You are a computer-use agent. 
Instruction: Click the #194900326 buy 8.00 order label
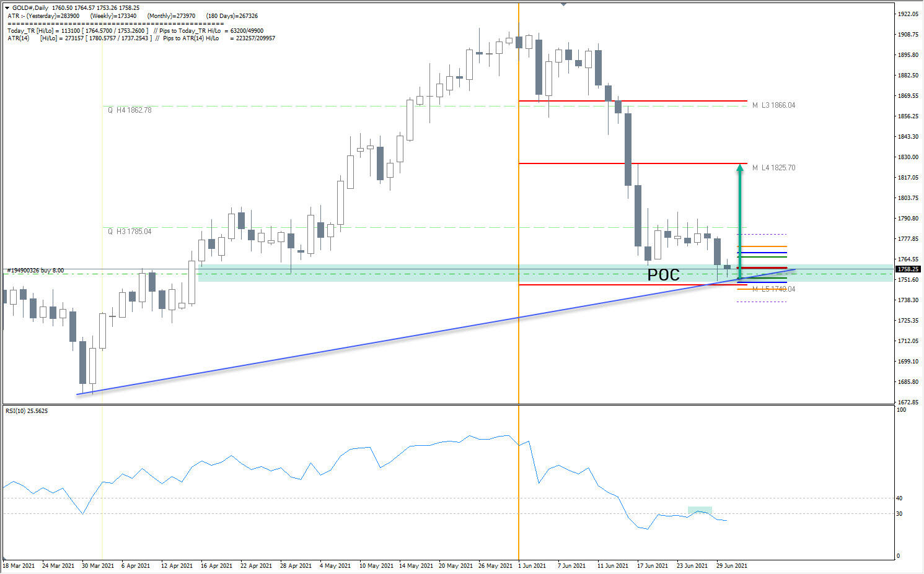click(x=35, y=271)
